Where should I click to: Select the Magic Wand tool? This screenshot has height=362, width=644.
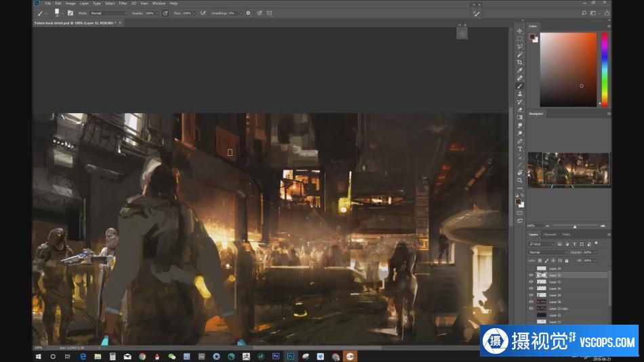point(519,54)
